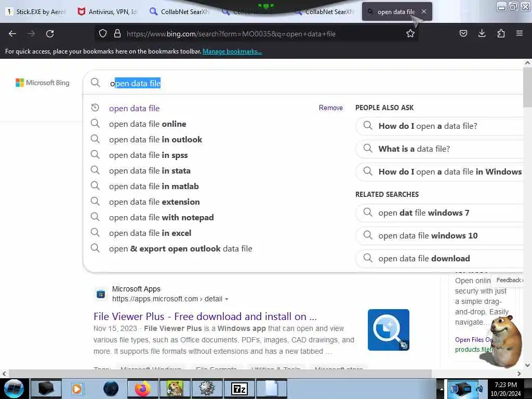Open File Viewer Plus result title
The image size is (532, 399).
pyautogui.click(x=205, y=316)
